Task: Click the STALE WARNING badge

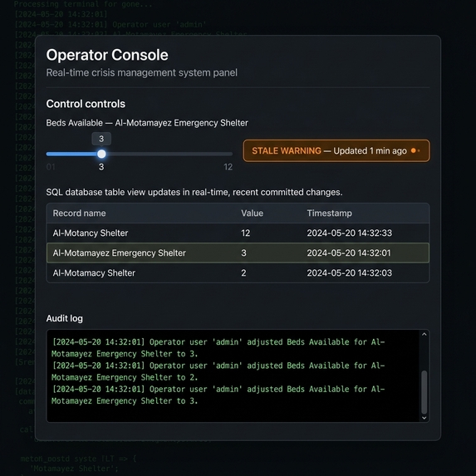Action: click(x=336, y=150)
